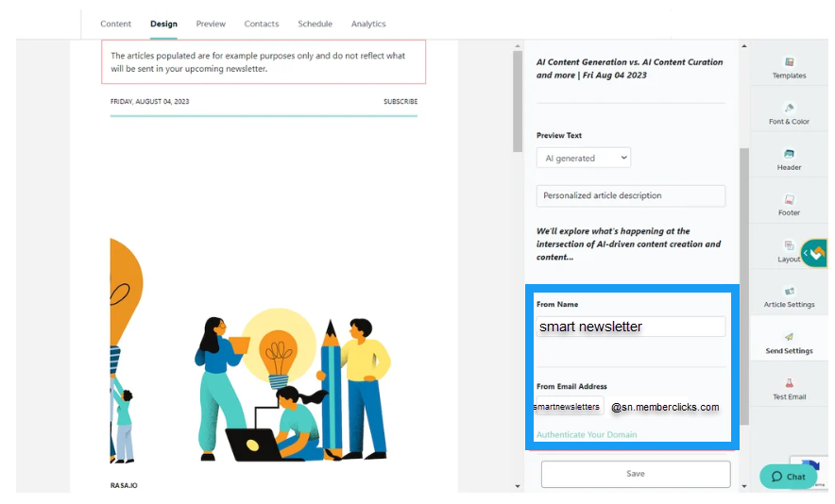The width and height of the screenshot is (835, 504).
Task: Open the Test Email flask icon
Action: (789, 384)
